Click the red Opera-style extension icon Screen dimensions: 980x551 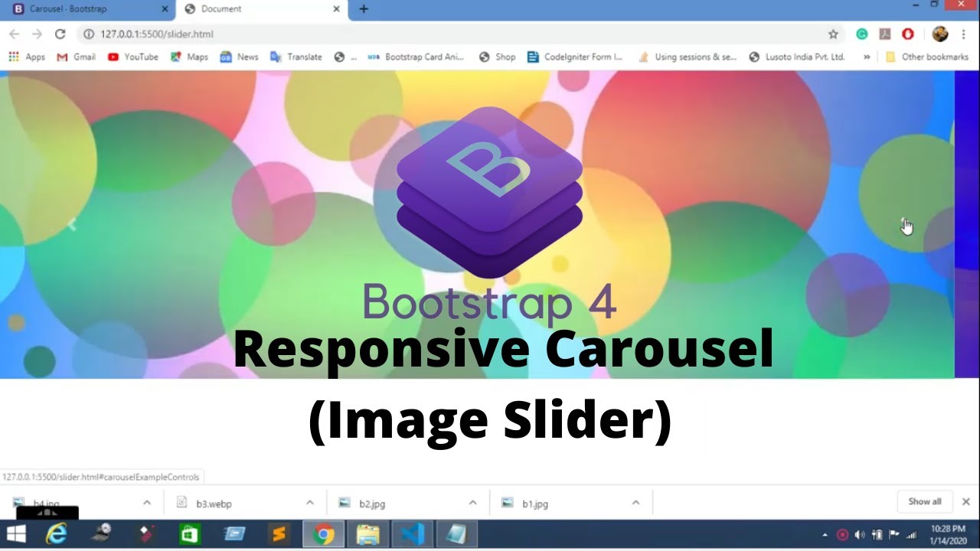(908, 34)
